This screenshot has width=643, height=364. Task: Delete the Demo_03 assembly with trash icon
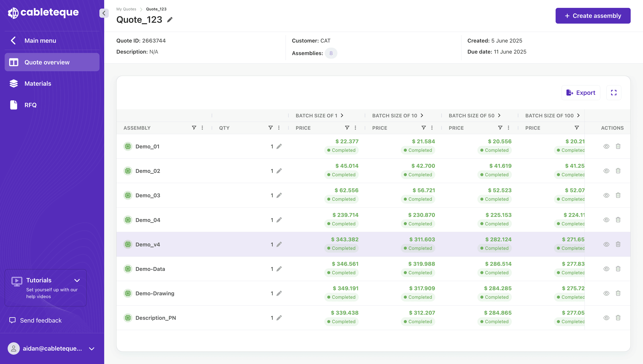tap(618, 195)
